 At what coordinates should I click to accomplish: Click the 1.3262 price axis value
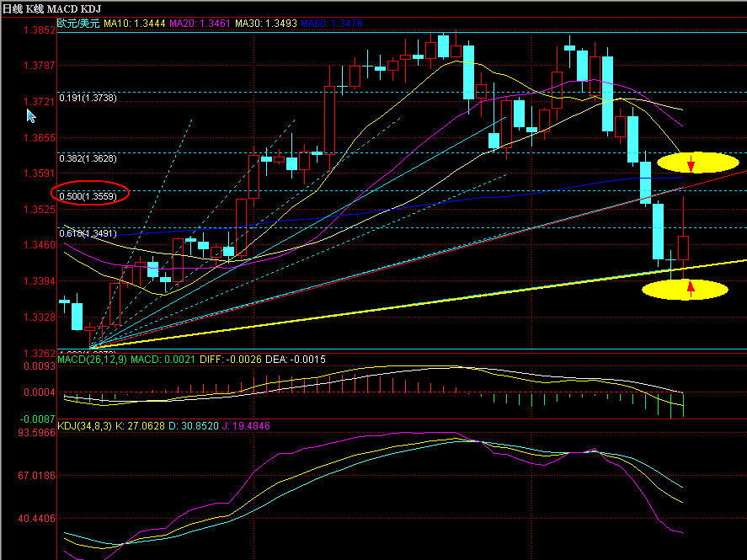[40, 354]
